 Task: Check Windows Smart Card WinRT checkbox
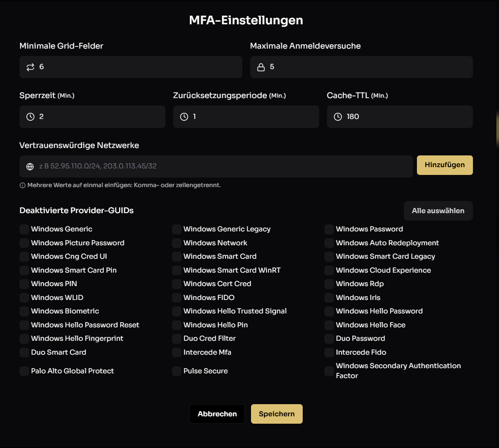177,270
